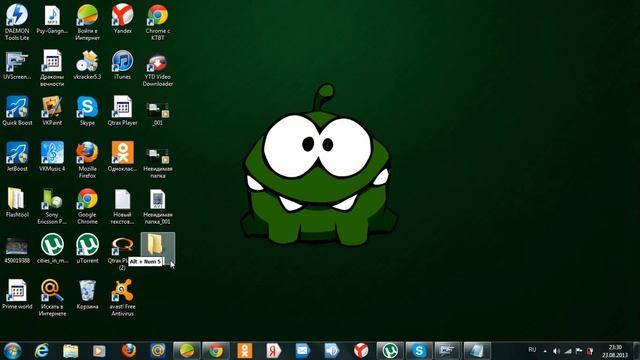Open the Action Center flag icon
640x360 pixels.
tap(579, 351)
